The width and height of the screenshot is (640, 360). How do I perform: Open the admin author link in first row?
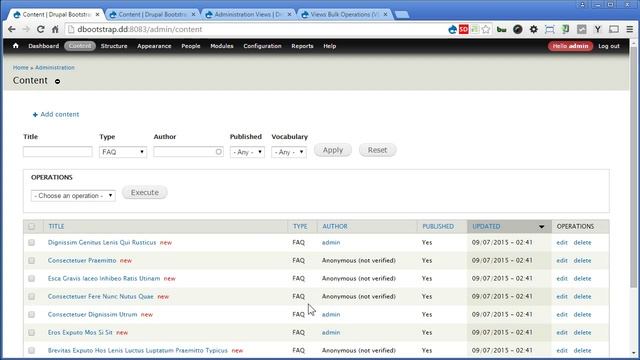[331, 242]
